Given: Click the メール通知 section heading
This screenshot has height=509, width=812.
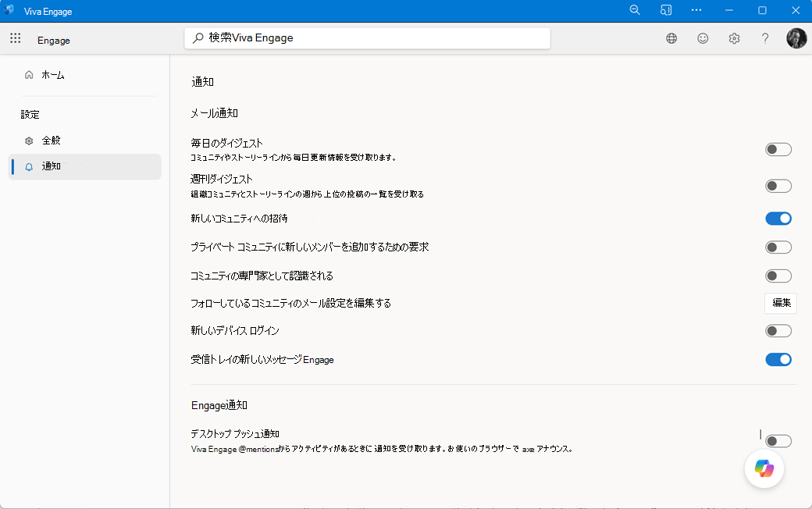Looking at the screenshot, I should [215, 113].
